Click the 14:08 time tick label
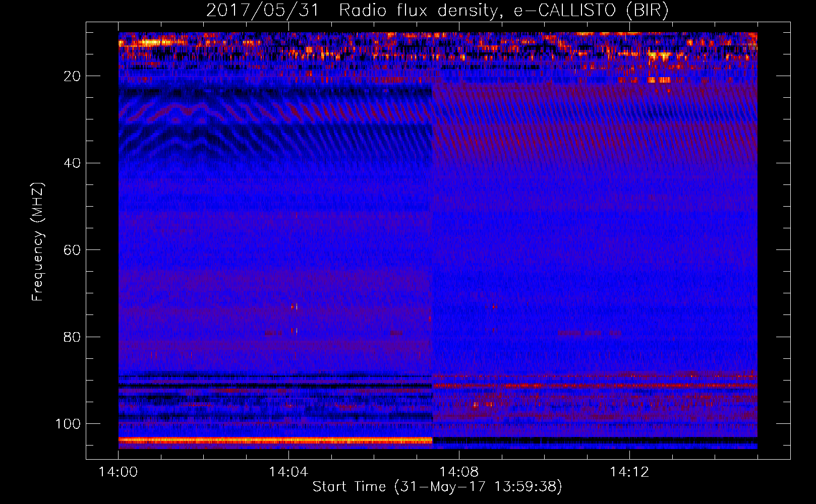The width and height of the screenshot is (816, 504). click(x=459, y=472)
